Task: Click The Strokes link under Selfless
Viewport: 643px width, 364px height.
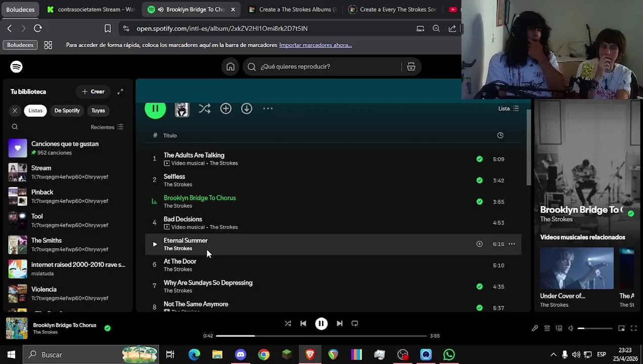Action: 178,185
